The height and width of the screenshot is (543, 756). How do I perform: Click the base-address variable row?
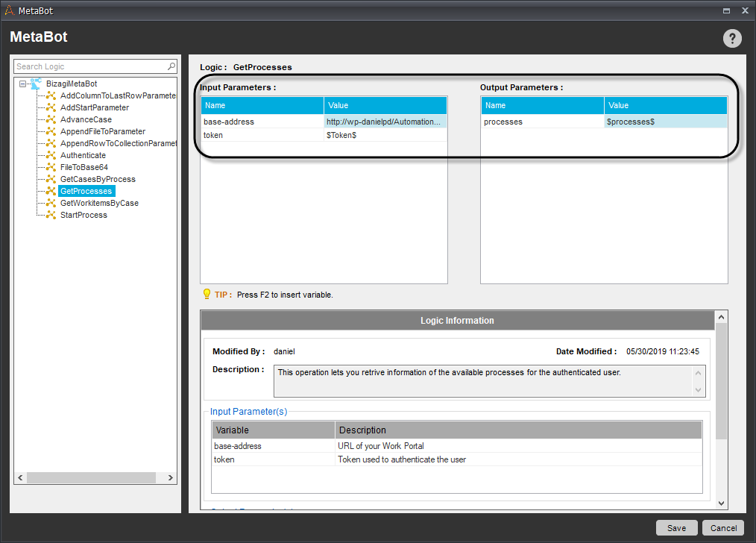[456, 446]
